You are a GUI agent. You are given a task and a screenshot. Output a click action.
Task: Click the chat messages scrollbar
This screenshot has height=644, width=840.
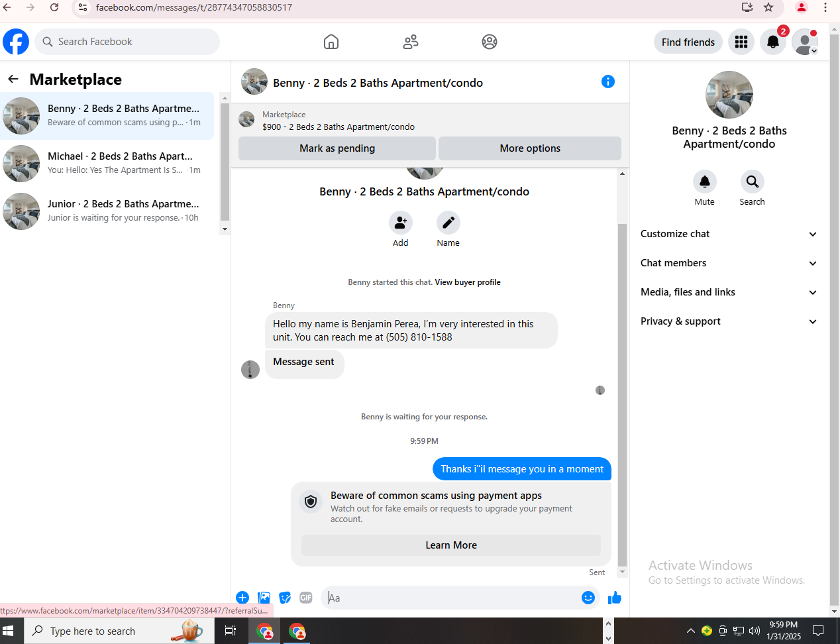tap(622, 396)
